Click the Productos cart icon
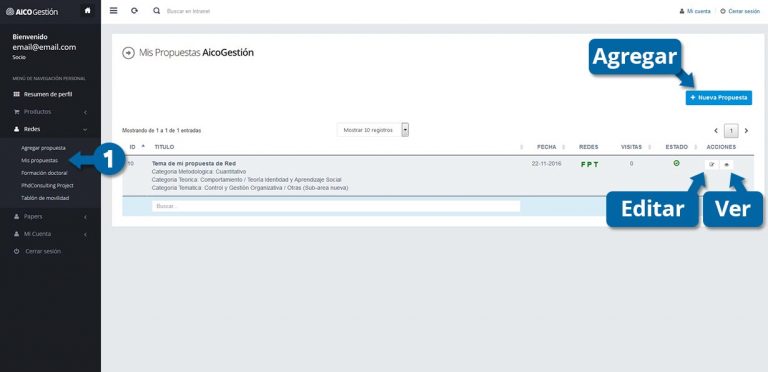768x372 pixels. [16, 112]
